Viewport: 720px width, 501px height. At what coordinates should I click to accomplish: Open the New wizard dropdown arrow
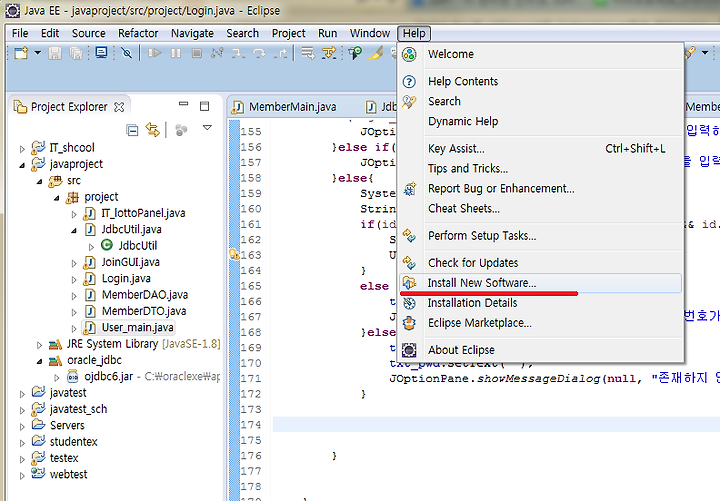[38, 53]
